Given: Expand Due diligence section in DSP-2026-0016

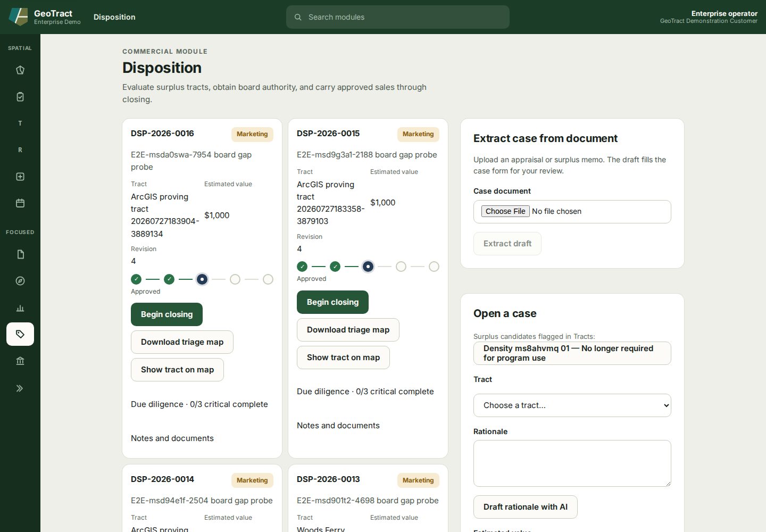Looking at the screenshot, I should point(199,404).
